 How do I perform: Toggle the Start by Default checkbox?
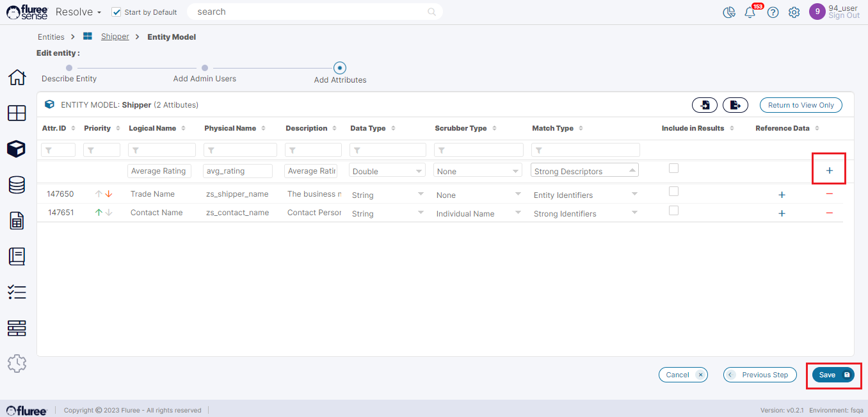pos(117,12)
